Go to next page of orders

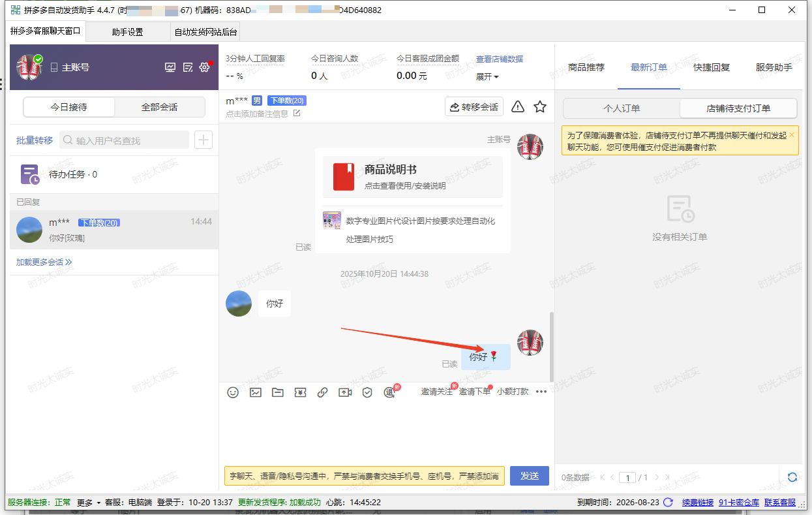[657, 477]
